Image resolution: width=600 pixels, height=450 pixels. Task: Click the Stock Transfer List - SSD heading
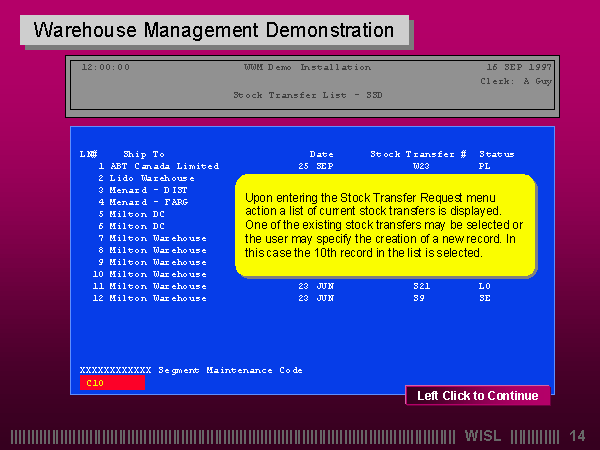(307, 95)
